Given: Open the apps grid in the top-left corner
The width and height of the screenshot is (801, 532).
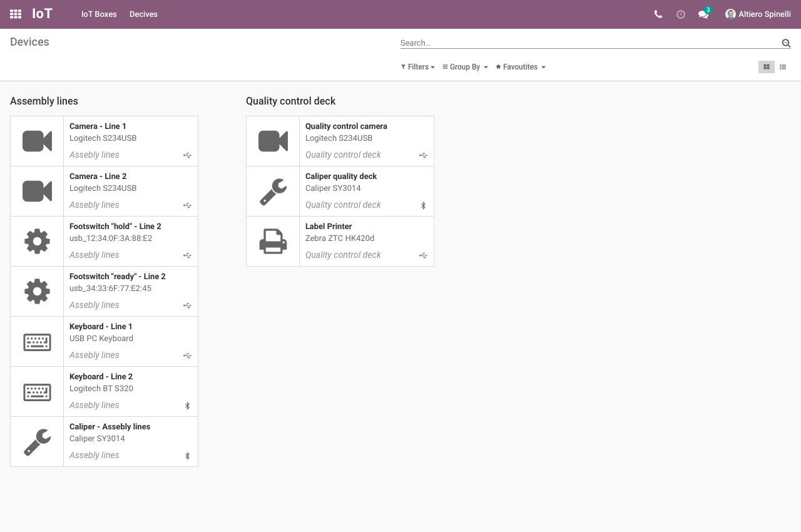Looking at the screenshot, I should pyautogui.click(x=15, y=14).
